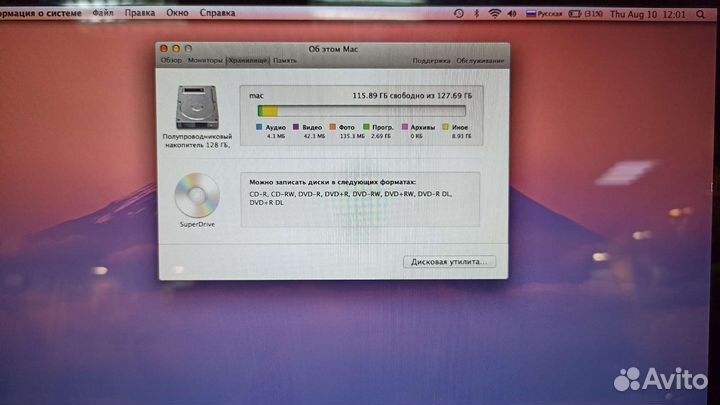Click the 'Об этом Mac' window title
This screenshot has height=405, width=720.
point(333,49)
